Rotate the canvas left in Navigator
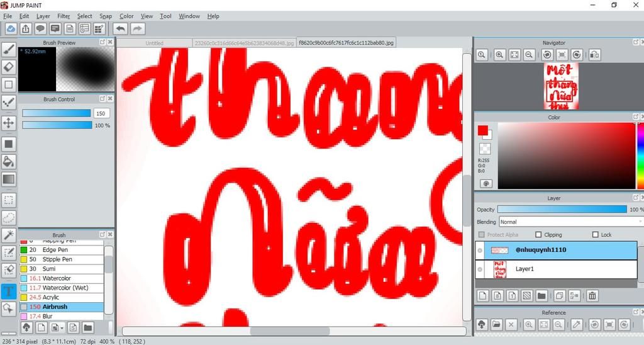Image resolution: width=644 pixels, height=345 pixels. (x=547, y=55)
